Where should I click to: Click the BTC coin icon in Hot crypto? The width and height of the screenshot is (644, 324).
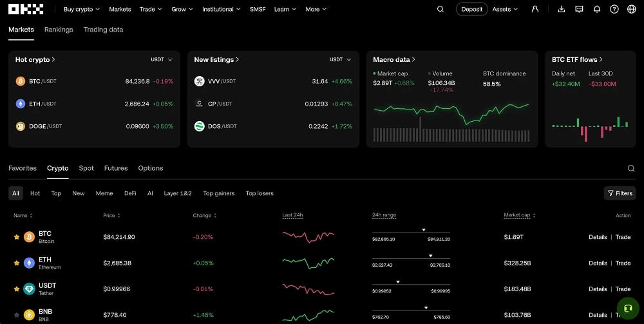(21, 81)
